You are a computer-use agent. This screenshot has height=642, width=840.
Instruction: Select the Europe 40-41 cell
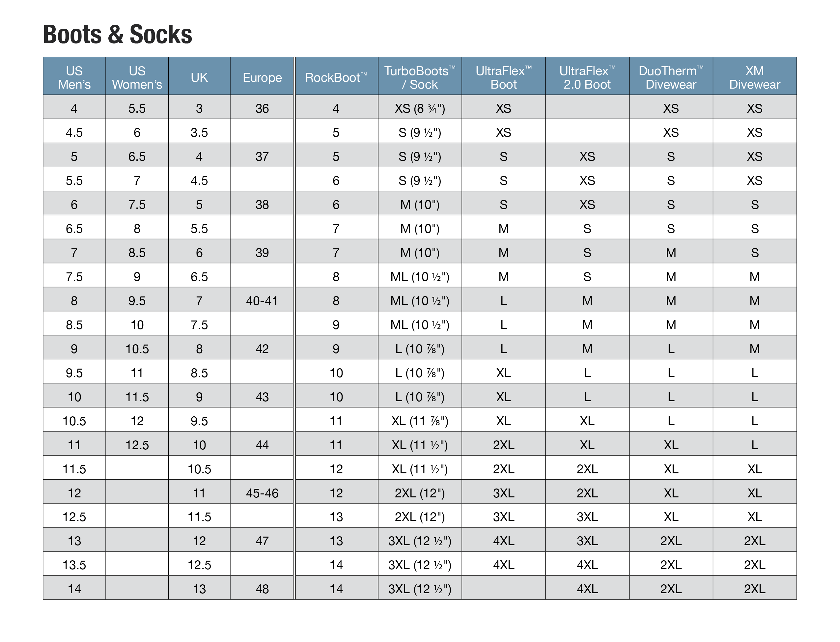262,300
